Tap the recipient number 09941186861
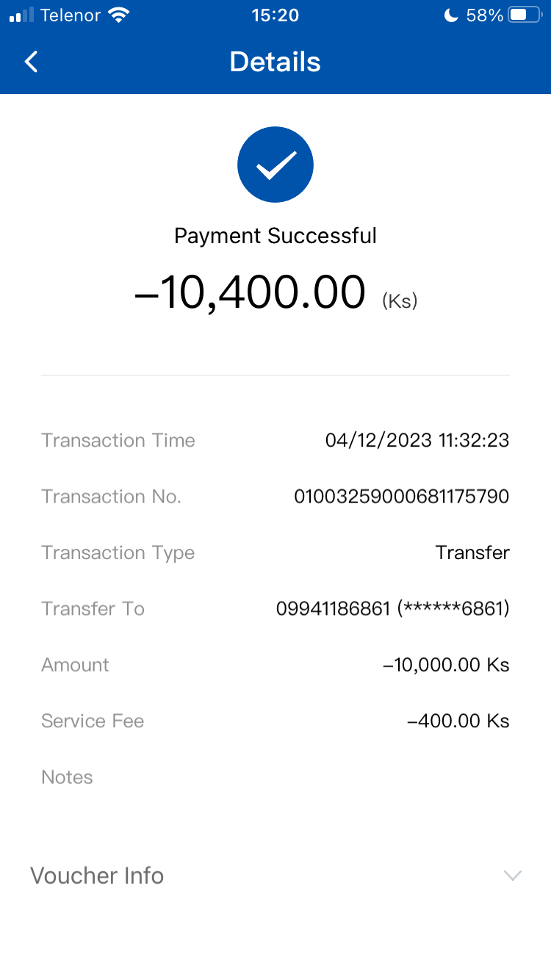Screen dimensions: 551x980 pos(333,609)
